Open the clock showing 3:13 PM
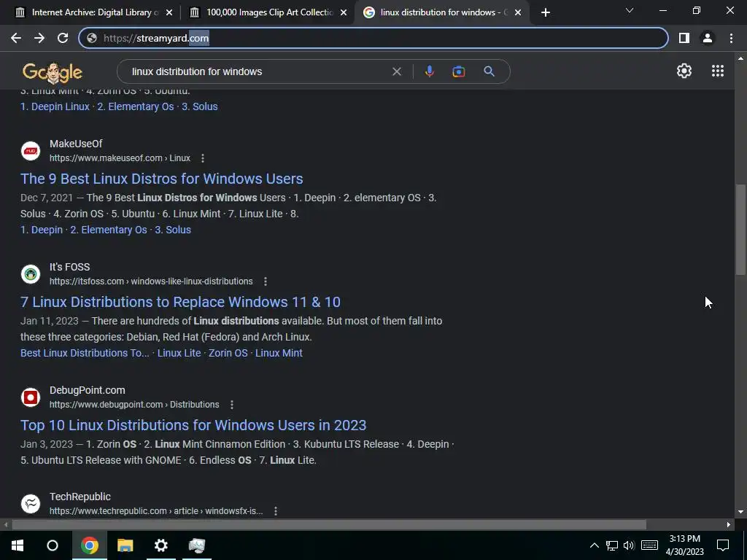747x560 pixels. pyautogui.click(x=684, y=545)
